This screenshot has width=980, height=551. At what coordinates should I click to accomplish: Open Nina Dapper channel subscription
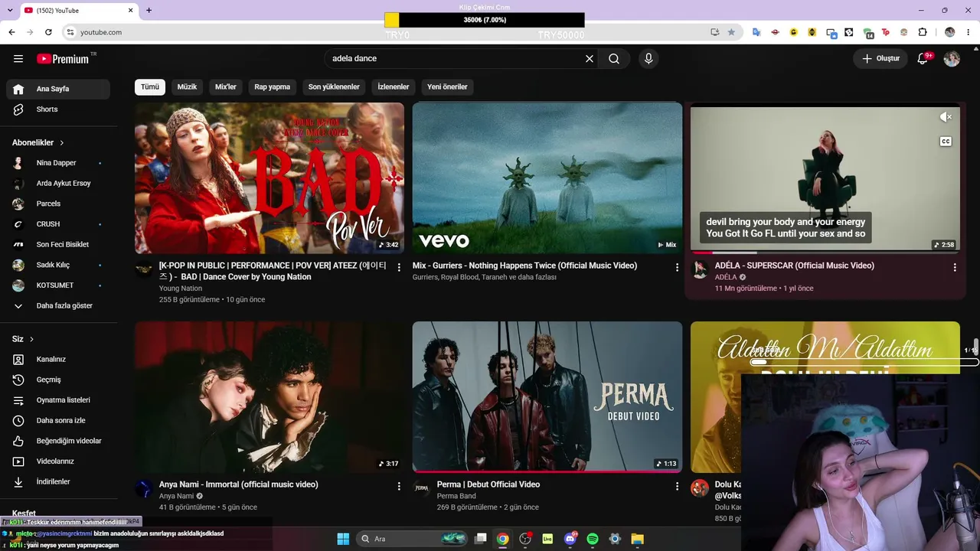click(x=58, y=163)
